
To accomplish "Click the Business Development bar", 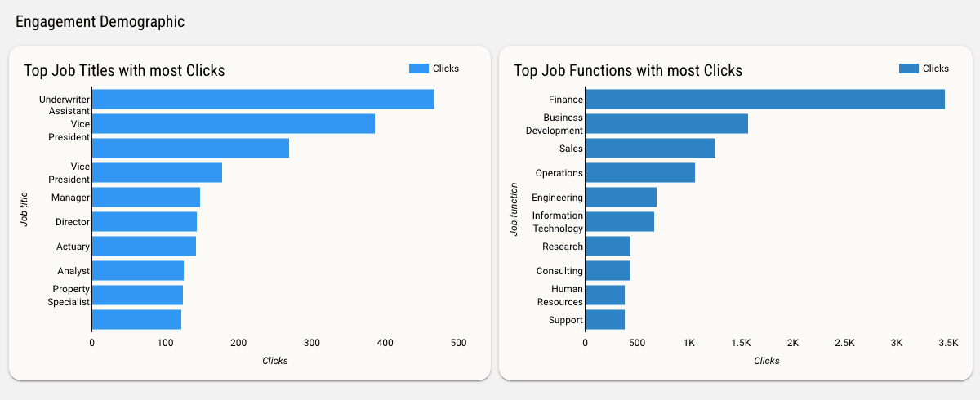I will coord(666,124).
